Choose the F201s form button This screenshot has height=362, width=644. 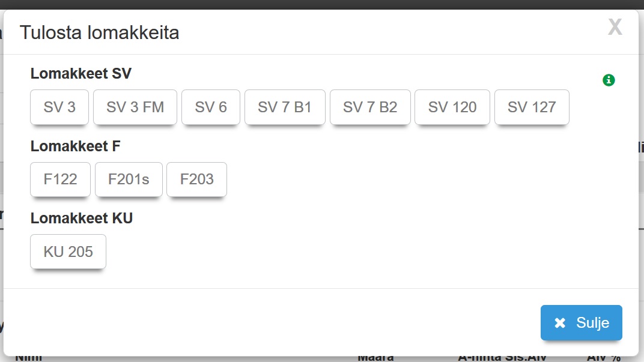coord(129,179)
